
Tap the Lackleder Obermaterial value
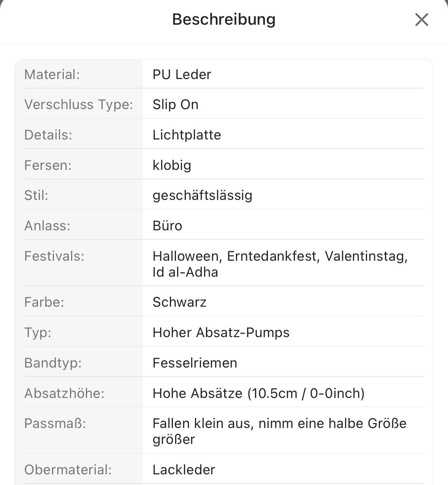coord(184,470)
